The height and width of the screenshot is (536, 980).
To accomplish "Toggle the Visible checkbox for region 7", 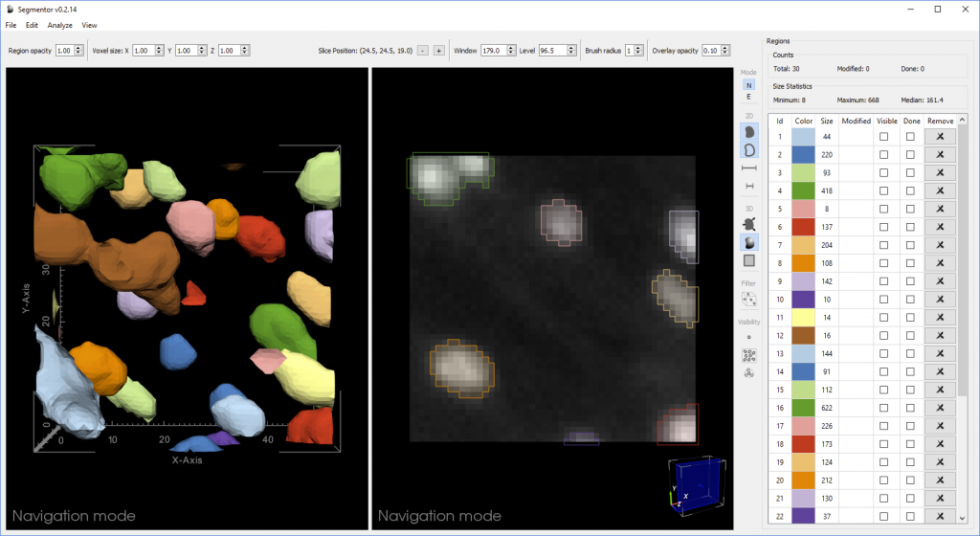I will [x=883, y=244].
